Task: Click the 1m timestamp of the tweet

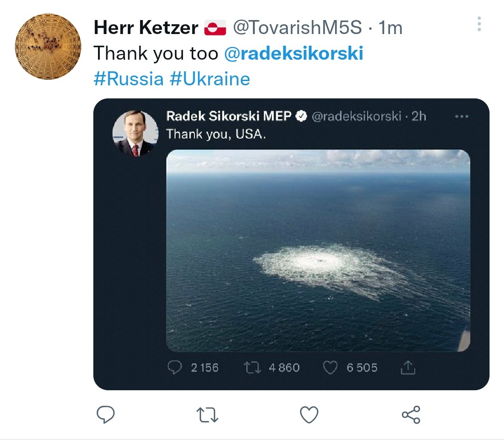Action: [391, 28]
